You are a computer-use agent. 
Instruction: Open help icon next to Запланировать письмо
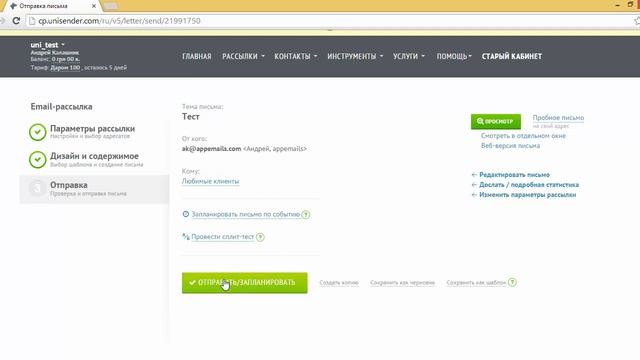point(306,214)
